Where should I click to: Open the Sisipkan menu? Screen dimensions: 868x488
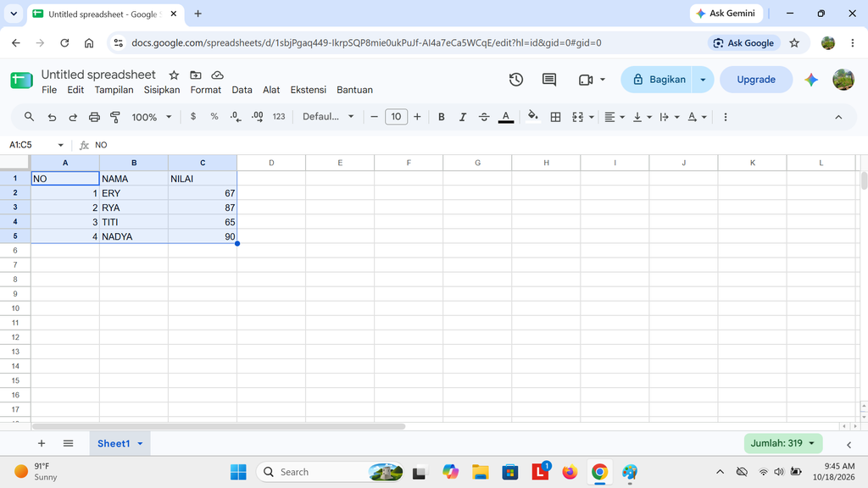162,90
